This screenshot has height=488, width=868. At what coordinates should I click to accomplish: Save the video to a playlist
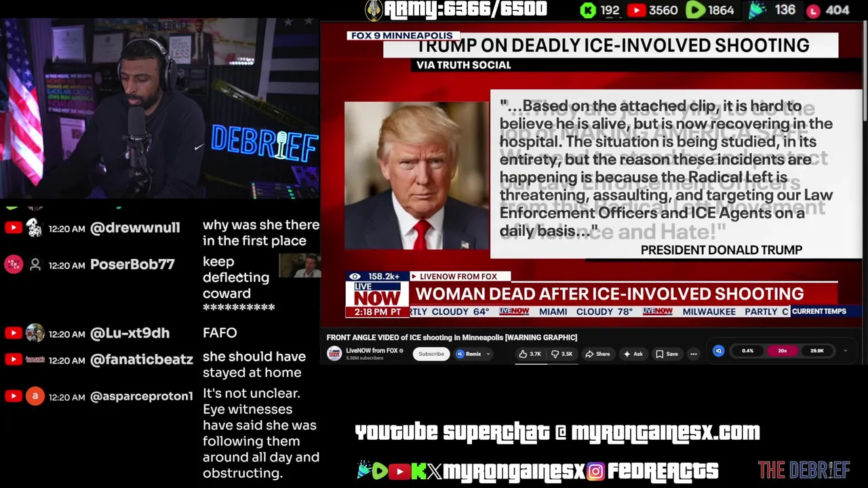tap(666, 354)
